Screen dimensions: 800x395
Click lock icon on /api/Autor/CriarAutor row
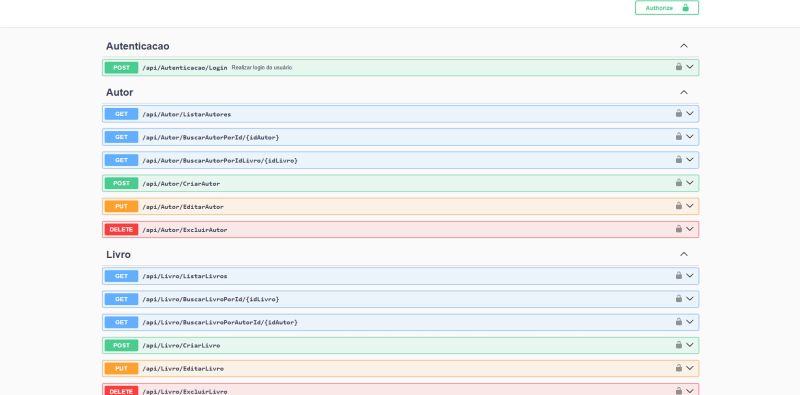tap(679, 182)
